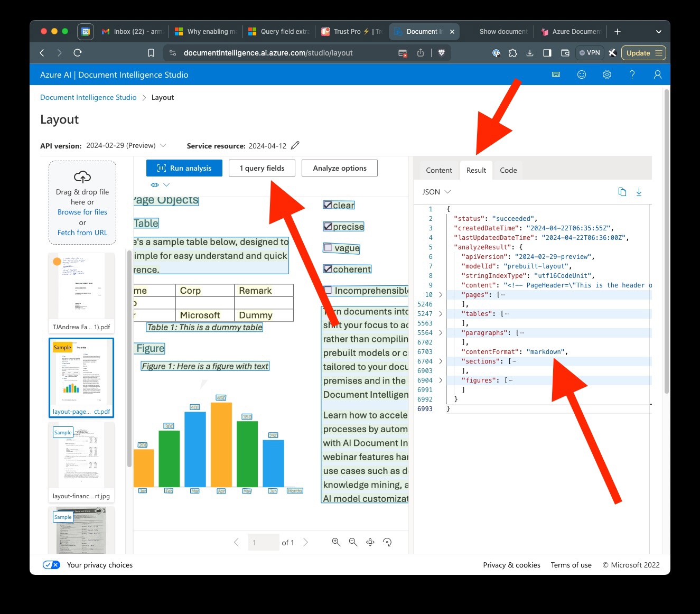This screenshot has height=614, width=700.
Task: Download the JSON result
Action: point(639,192)
